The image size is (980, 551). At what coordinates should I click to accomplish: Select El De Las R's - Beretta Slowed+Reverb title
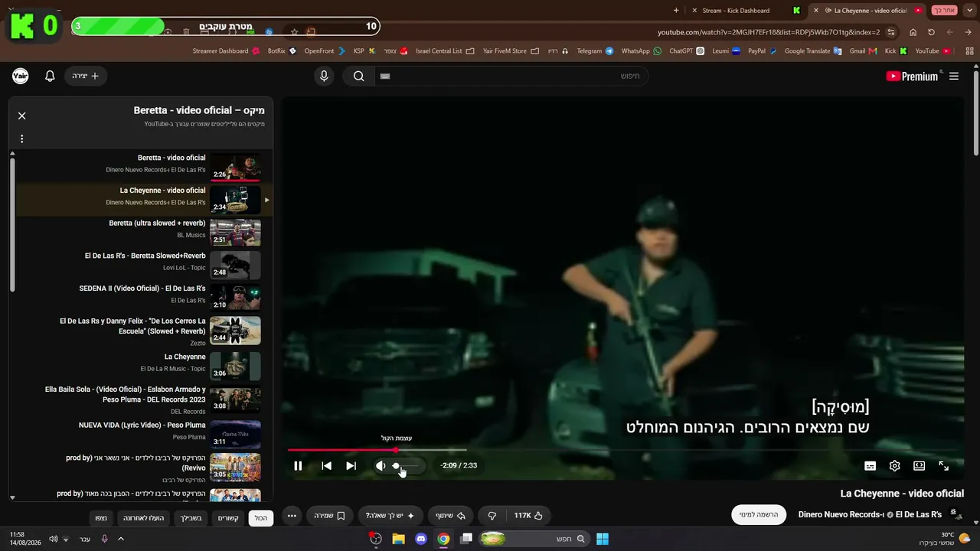145,256
